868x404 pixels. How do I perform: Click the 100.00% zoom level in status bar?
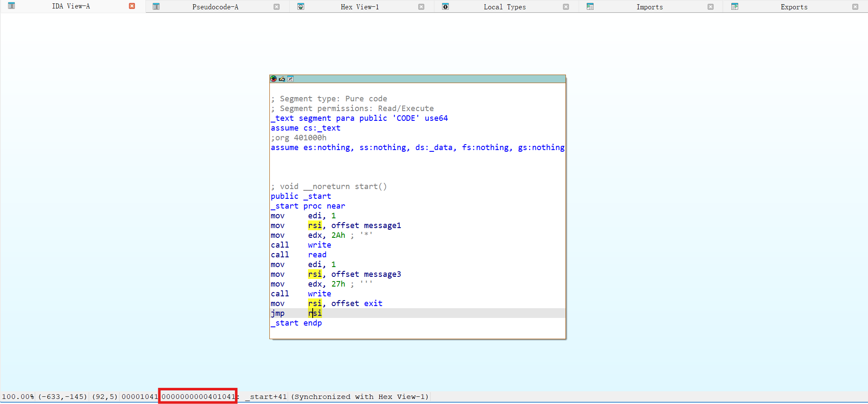click(18, 397)
